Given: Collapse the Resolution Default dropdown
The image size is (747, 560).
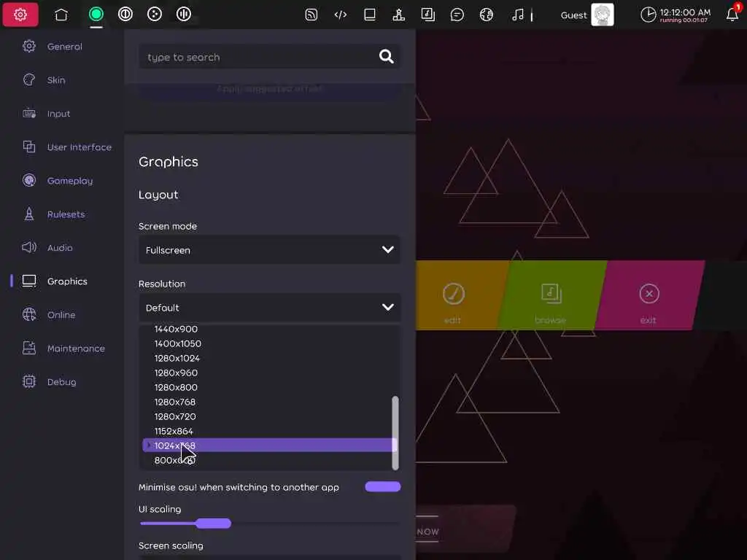Looking at the screenshot, I should [269, 308].
